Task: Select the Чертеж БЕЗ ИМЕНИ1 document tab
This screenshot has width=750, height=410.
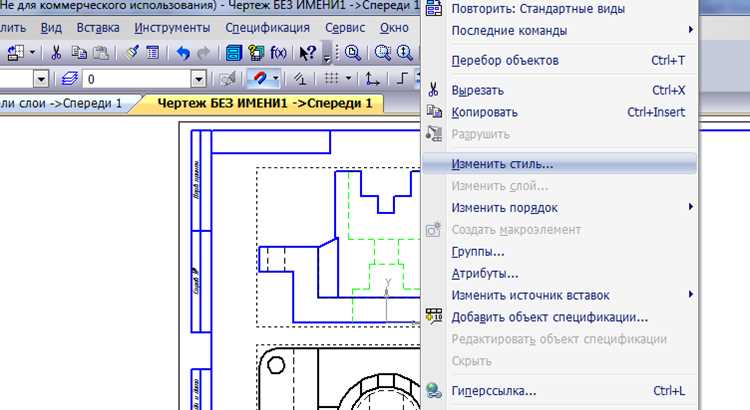Action: [265, 104]
